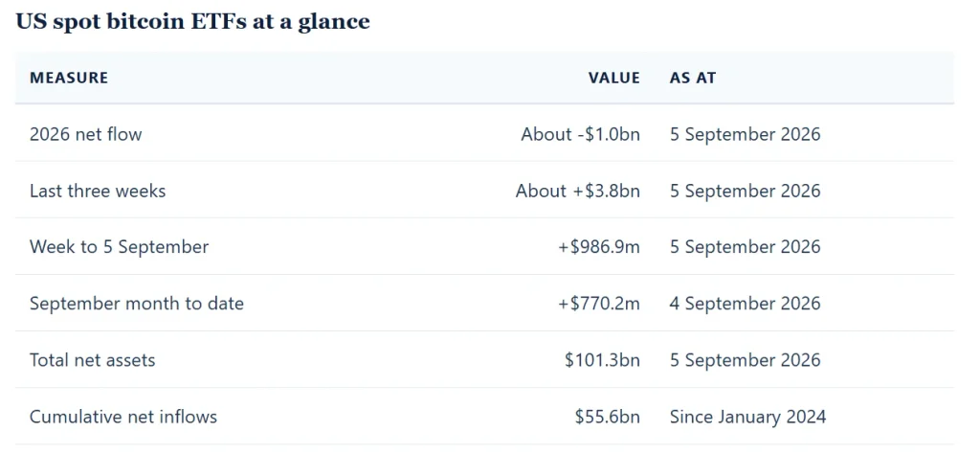
Task: Click the Since January 2024 cell
Action: pyautogui.click(x=748, y=417)
